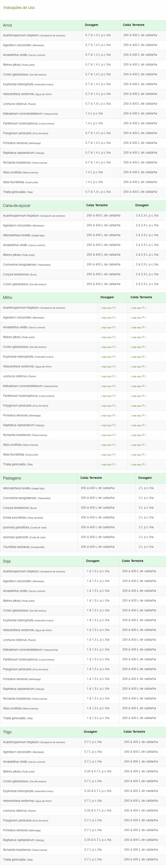
Task: Click the 'Indicações de Uso' heading
Action: point(19,7)
